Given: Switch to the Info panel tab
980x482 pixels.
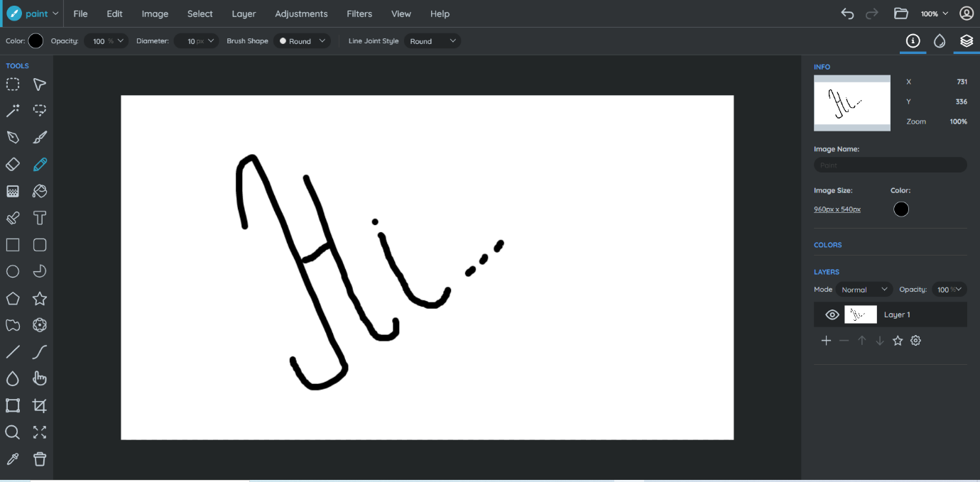Looking at the screenshot, I should coord(913,41).
